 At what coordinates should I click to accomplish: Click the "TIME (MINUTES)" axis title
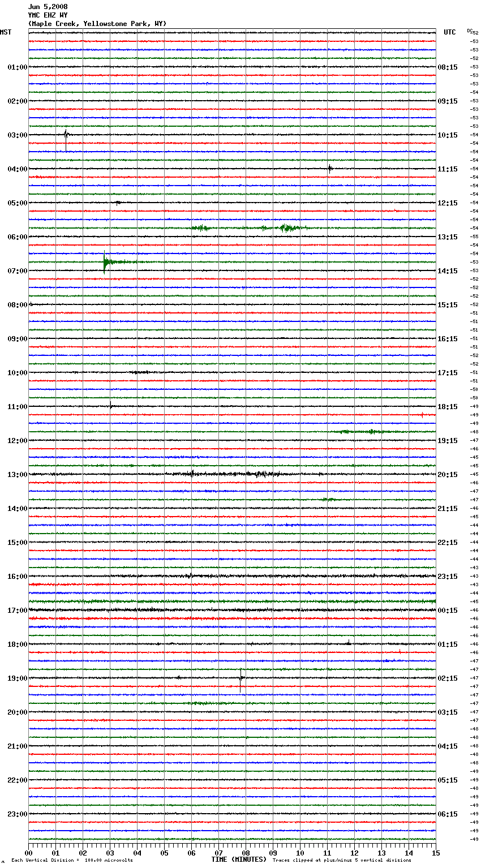(239, 860)
